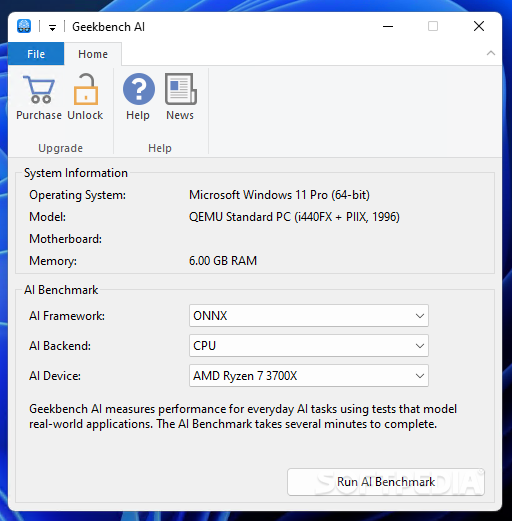Click the 'Geekbench AI' window title text
Screen dimensions: 512x521
(x=109, y=27)
